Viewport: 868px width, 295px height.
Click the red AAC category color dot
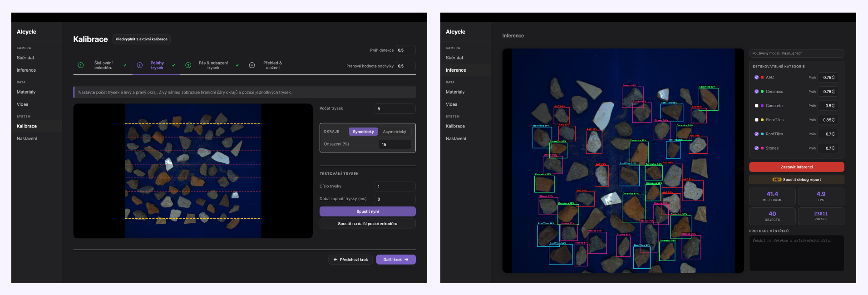[762, 78]
